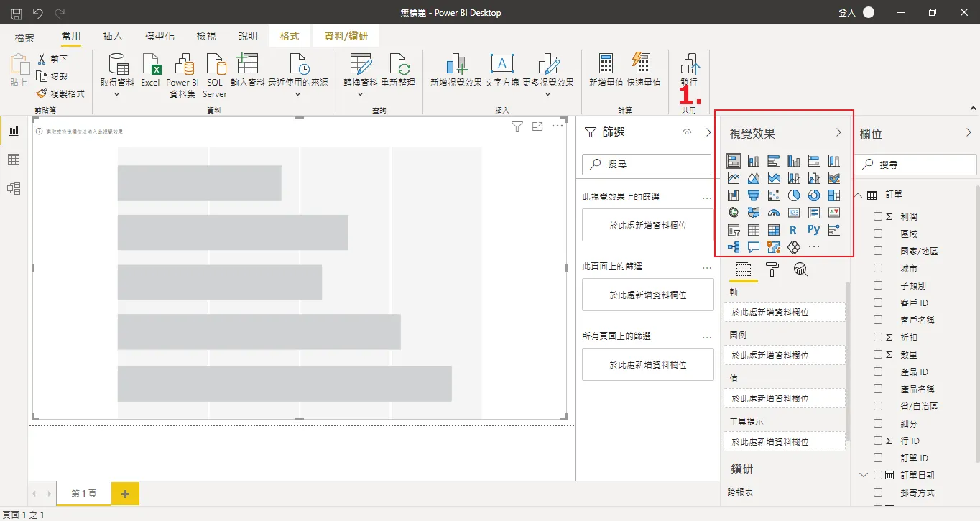This screenshot has width=980, height=521.
Task: Collapse the 視覺效果 pane chevron
Action: coord(838,133)
